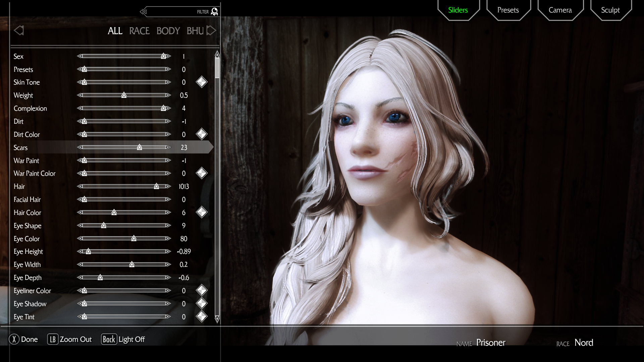Increase Sex slider with right arrow

coord(168,56)
